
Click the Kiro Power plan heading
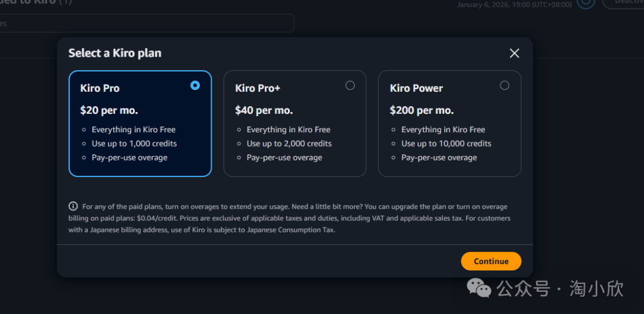point(416,88)
